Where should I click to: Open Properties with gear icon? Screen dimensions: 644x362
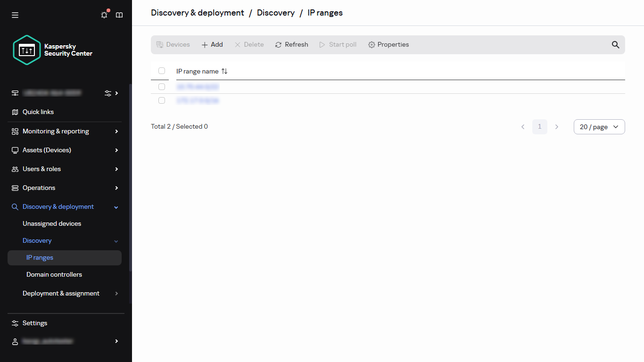388,45
